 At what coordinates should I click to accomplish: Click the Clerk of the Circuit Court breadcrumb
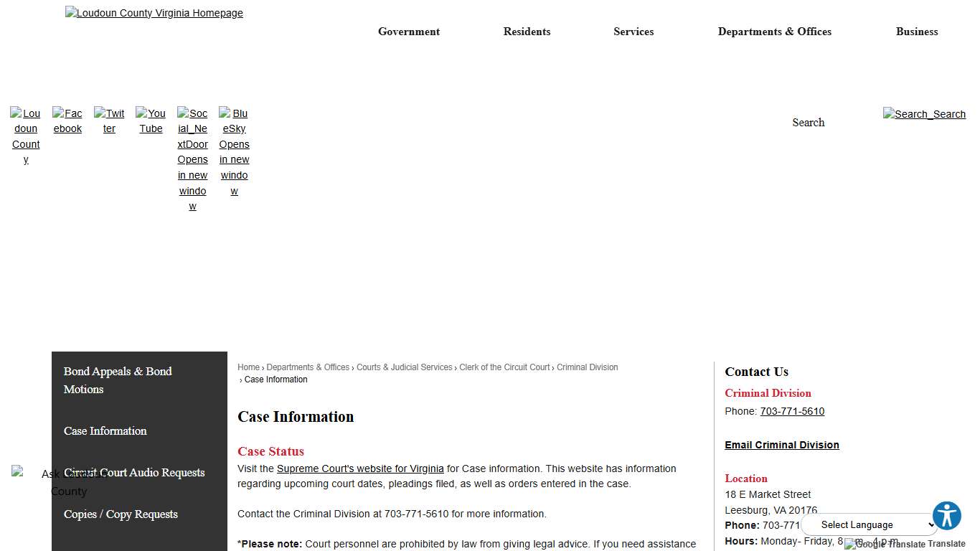(x=504, y=367)
